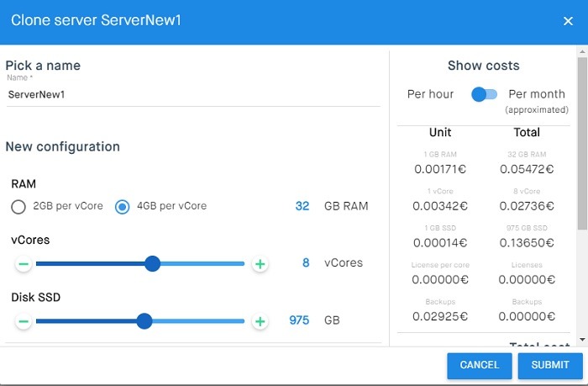The image size is (588, 386).
Task: Click the Per hour label
Action: pyautogui.click(x=430, y=94)
